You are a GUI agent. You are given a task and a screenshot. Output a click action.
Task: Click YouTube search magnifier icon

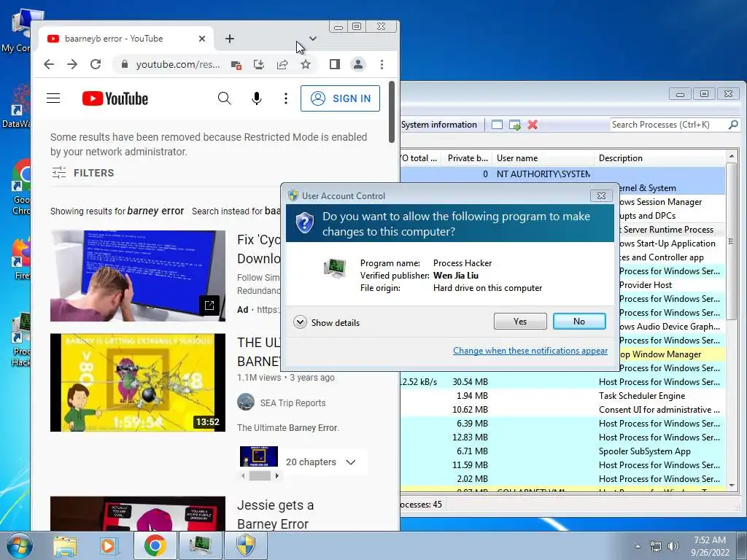pyautogui.click(x=225, y=98)
